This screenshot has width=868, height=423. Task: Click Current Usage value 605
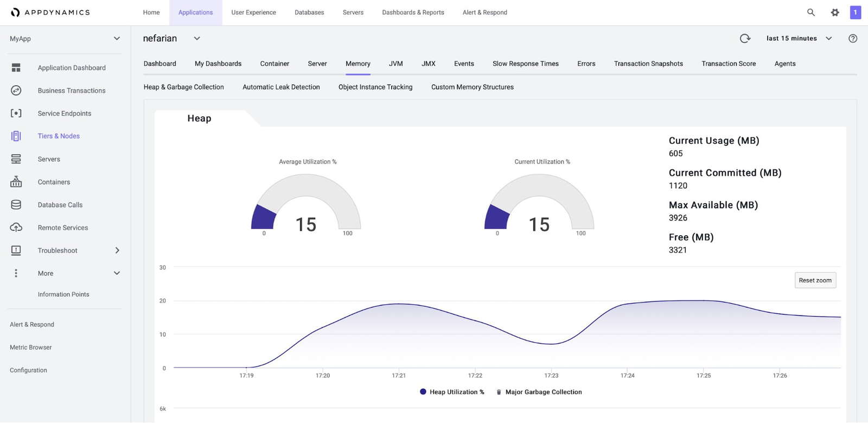(676, 154)
